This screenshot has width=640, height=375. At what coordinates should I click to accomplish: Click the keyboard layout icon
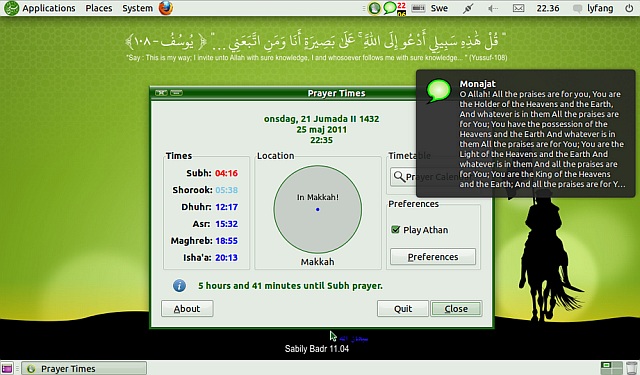click(418, 8)
